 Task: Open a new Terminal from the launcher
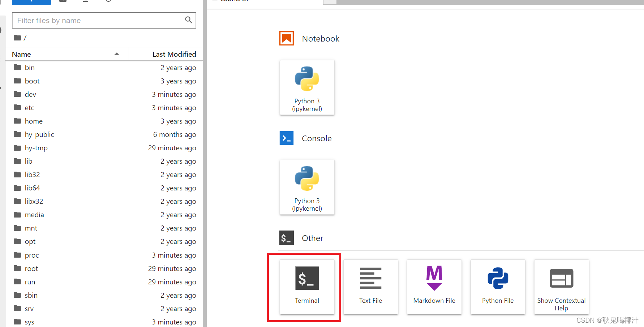coord(307,287)
